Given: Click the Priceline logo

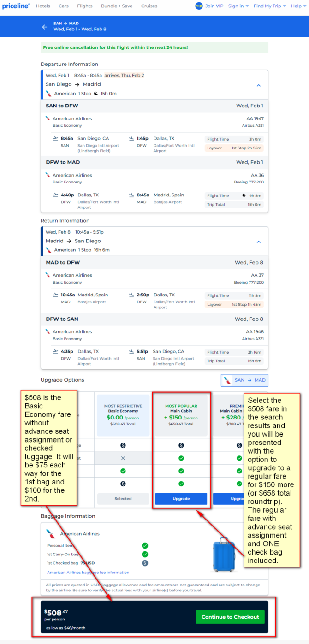Looking at the screenshot, I should (16, 6).
